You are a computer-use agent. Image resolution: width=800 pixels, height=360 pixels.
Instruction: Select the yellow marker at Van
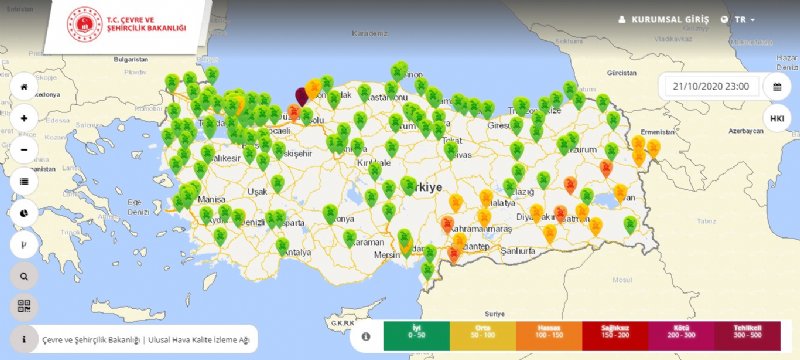tap(620, 193)
